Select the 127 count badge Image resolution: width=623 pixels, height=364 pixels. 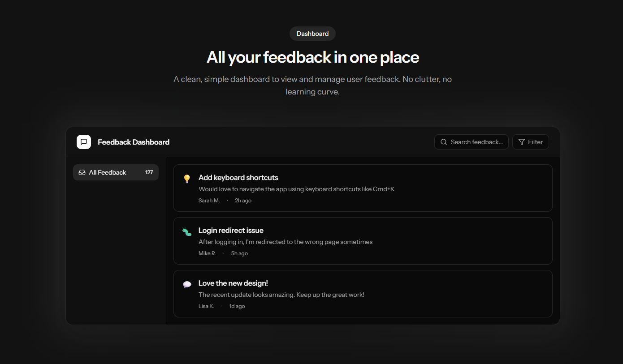coord(149,172)
